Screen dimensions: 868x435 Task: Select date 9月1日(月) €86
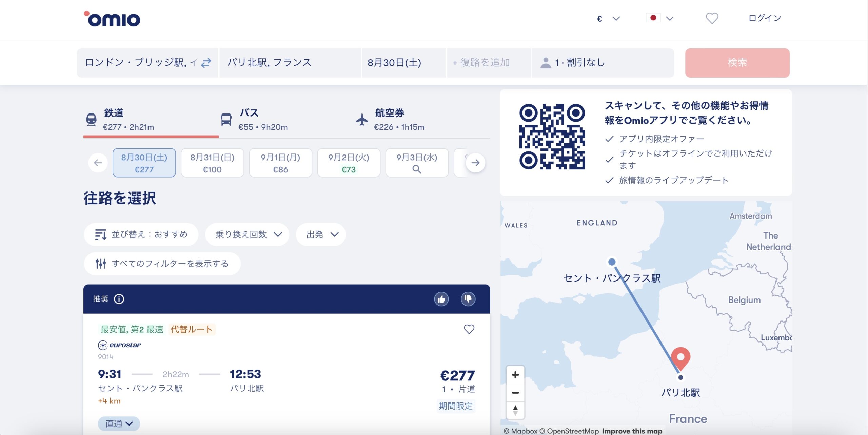(x=280, y=163)
